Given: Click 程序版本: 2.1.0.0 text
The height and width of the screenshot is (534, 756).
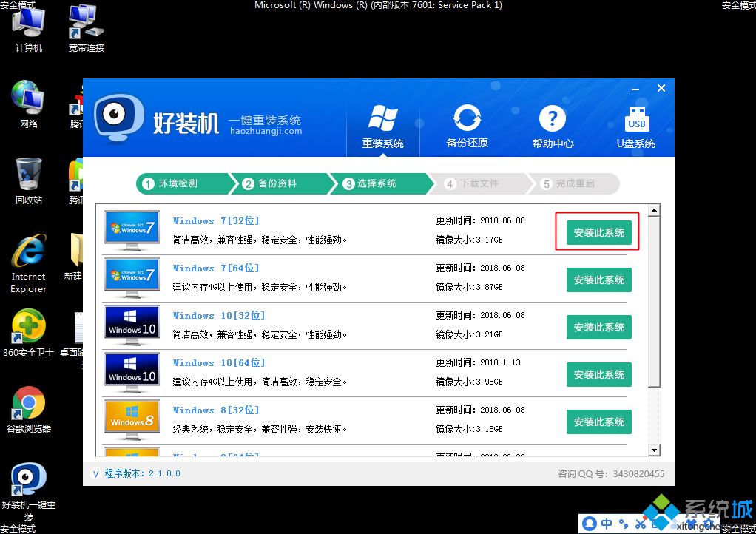Looking at the screenshot, I should click(142, 473).
